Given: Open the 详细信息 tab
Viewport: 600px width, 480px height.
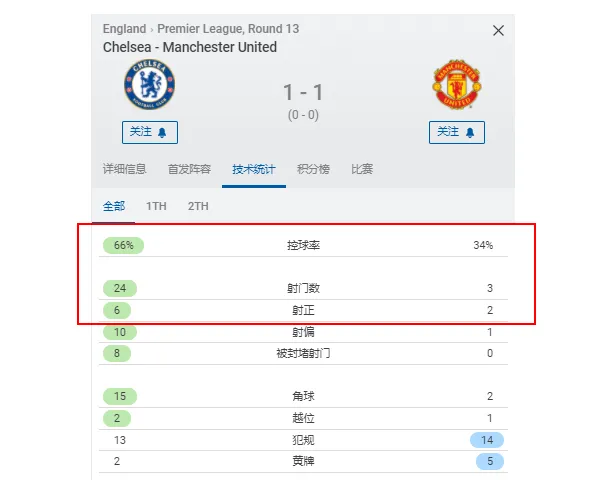Looking at the screenshot, I should 125,169.
